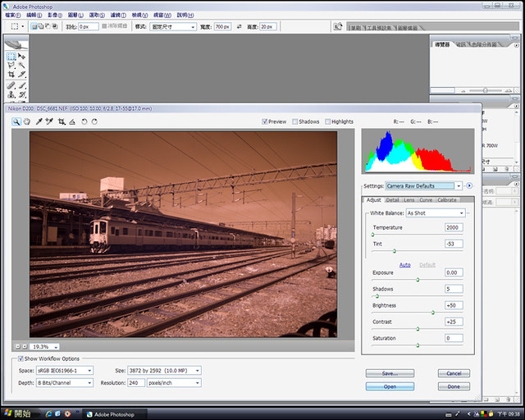
Task: Click the Intersect with selection icon
Action: tap(55, 26)
